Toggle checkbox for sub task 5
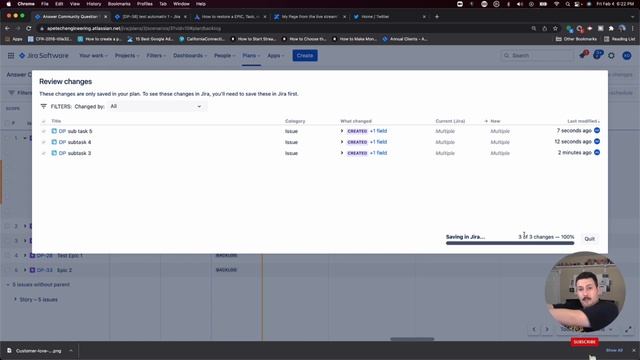Viewport: 640px width, 360px height. (x=44, y=131)
